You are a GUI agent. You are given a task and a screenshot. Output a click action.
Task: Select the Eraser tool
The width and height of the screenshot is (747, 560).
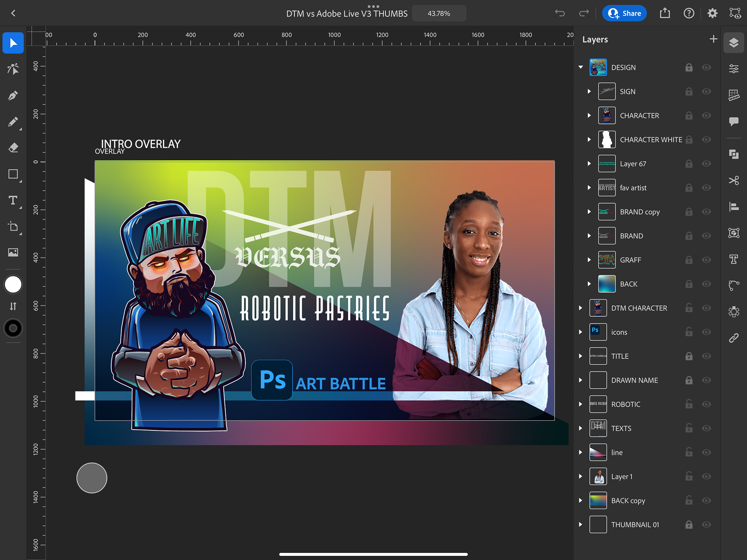13,148
